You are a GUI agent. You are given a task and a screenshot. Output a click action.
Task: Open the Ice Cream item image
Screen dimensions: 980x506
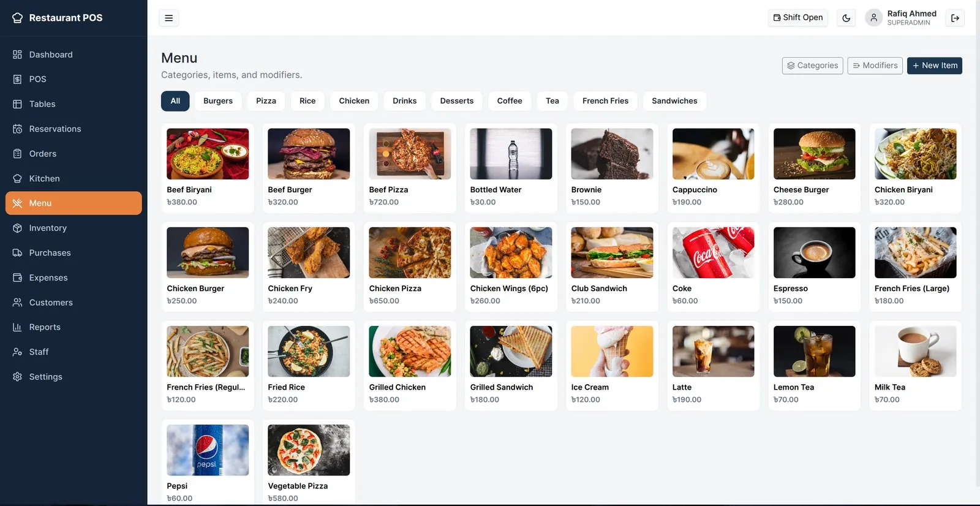612,351
